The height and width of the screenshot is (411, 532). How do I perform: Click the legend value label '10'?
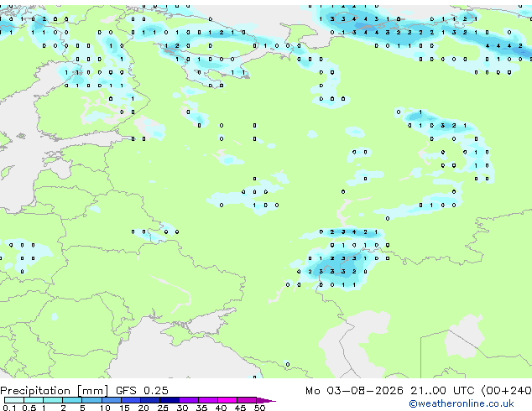(x=105, y=408)
